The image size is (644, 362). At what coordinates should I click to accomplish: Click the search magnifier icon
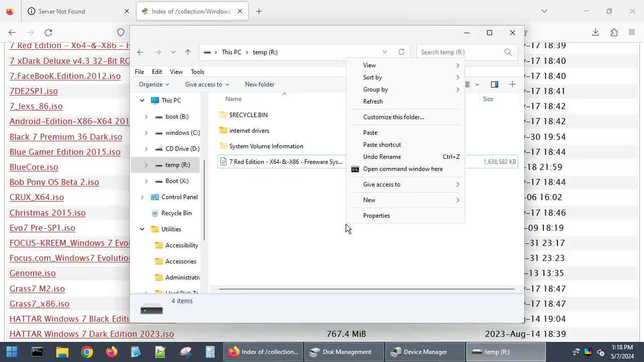coord(508,52)
